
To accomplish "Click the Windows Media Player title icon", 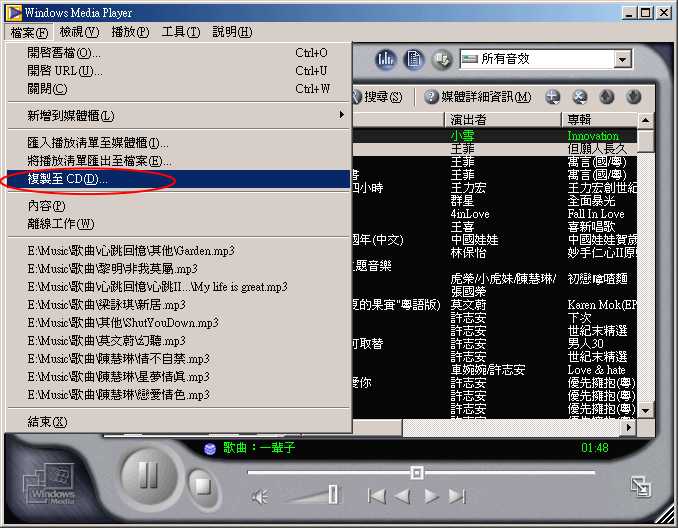I will 14,13.
